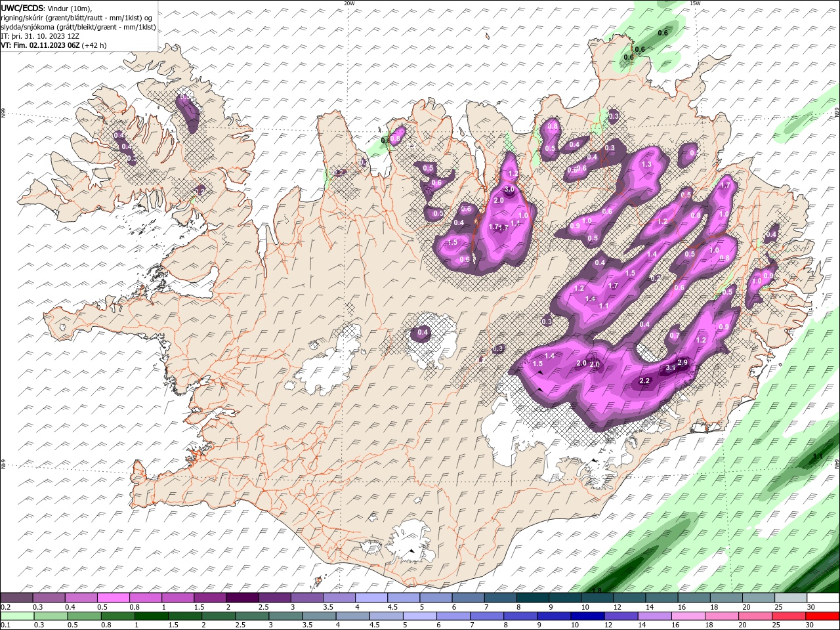
Task: Click the upper legend swatch labeled 12
Action: tap(629, 598)
